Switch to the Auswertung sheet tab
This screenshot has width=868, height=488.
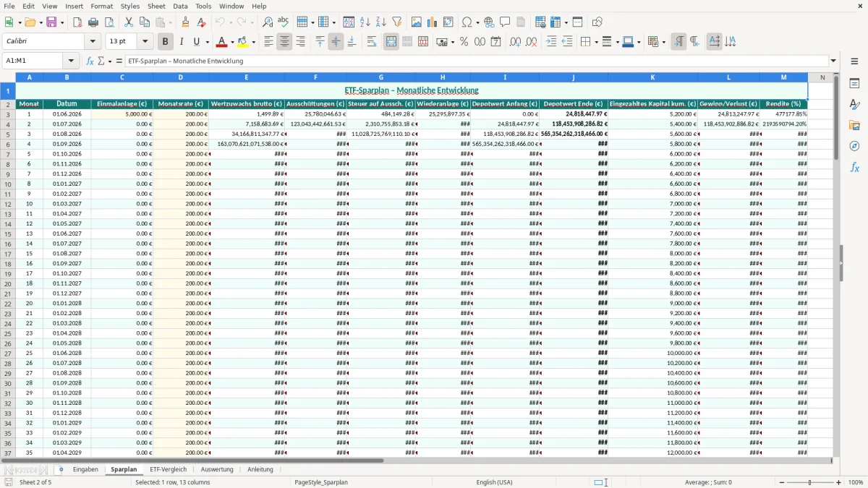(217, 469)
